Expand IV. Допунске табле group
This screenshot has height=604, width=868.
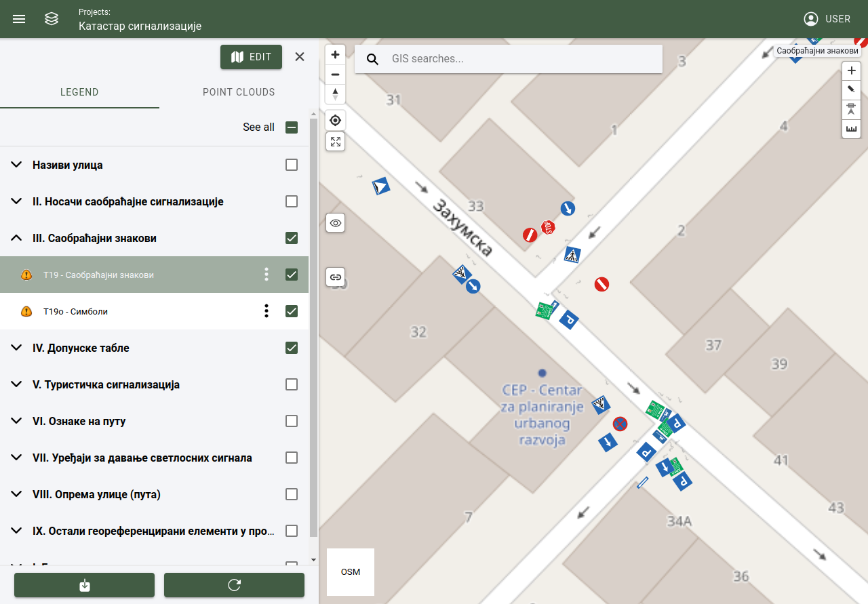coord(17,348)
